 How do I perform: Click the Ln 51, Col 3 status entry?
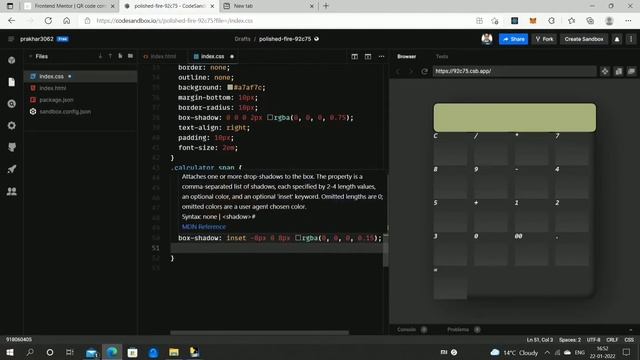540,340
